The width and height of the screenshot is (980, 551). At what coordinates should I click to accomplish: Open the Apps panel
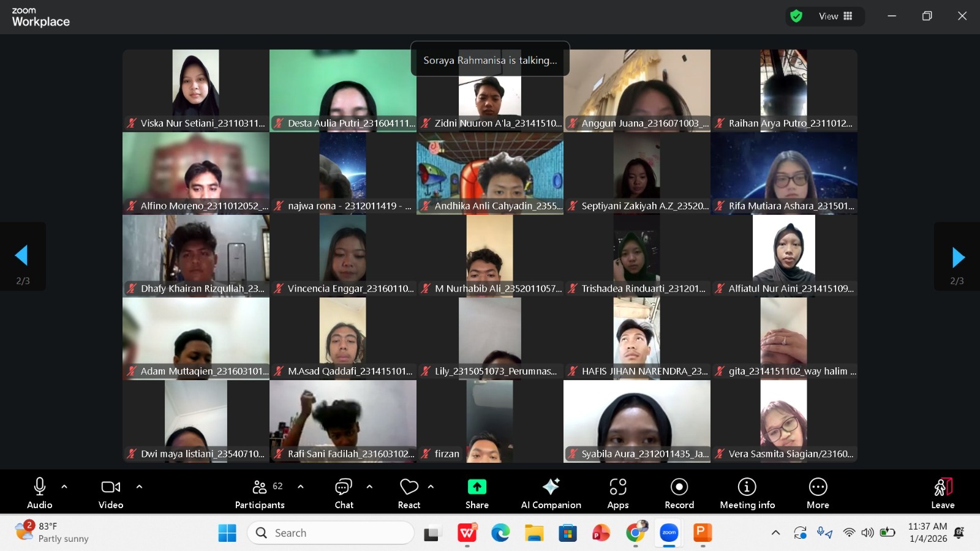click(617, 493)
